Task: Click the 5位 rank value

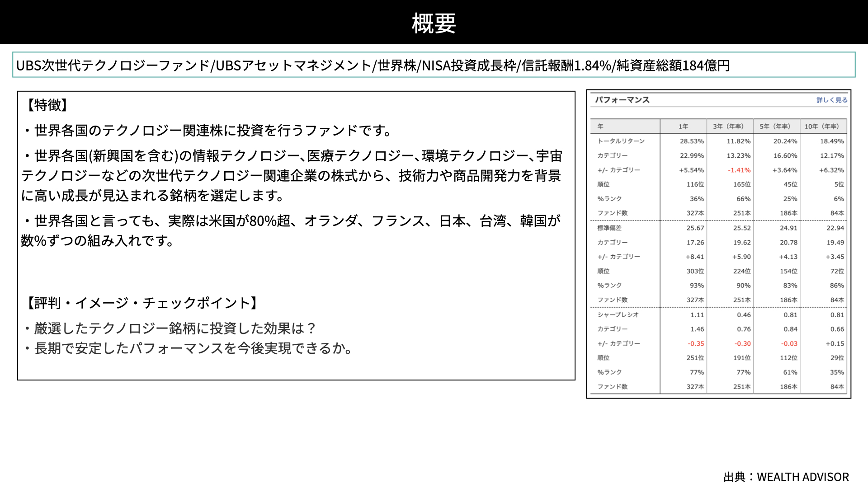Action: click(x=839, y=184)
